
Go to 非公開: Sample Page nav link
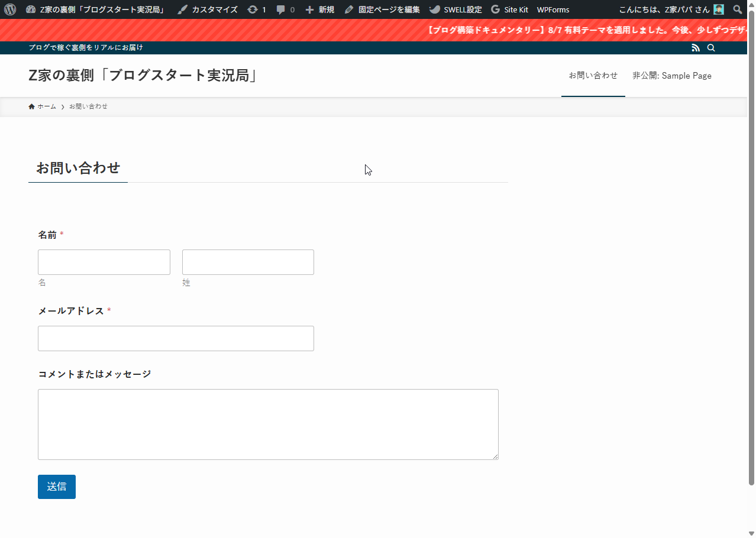(671, 76)
